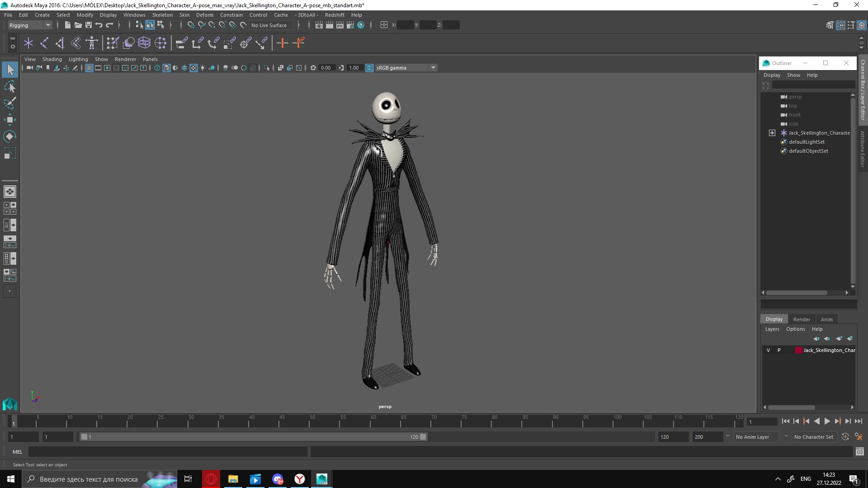This screenshot has width=868, height=488.
Task: Click the Create IK Handle shelf icon
Action: [x=60, y=43]
